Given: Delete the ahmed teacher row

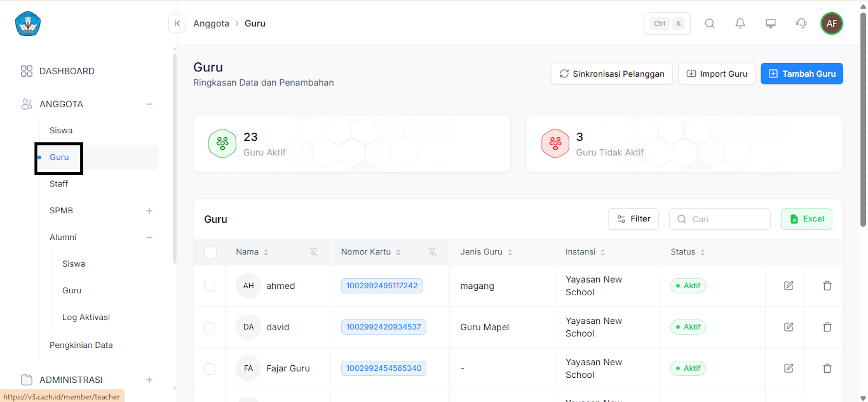Looking at the screenshot, I should 827,286.
